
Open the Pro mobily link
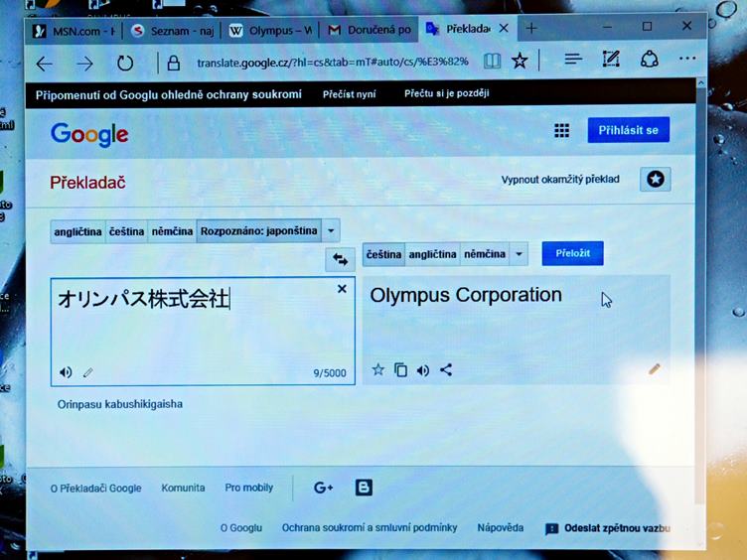point(248,488)
